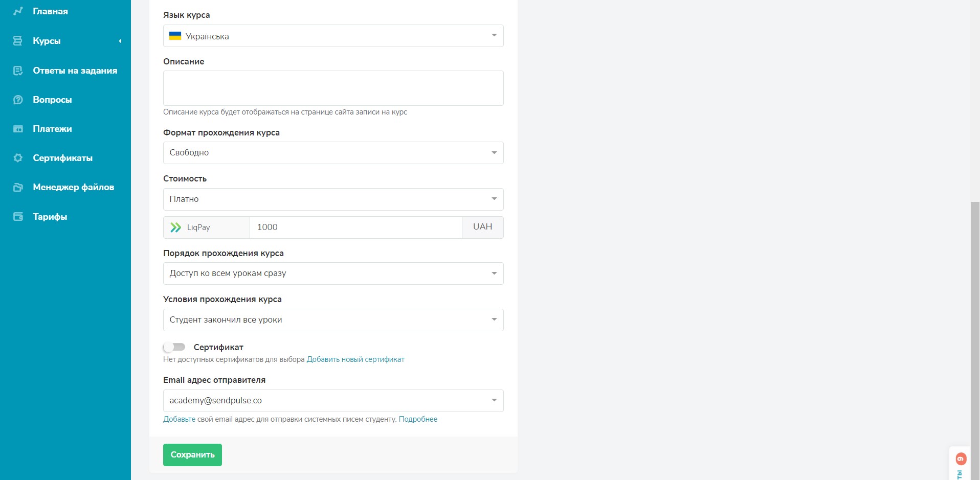980x480 pixels.
Task: Click the Ukrainian flag icon
Action: point(175,36)
